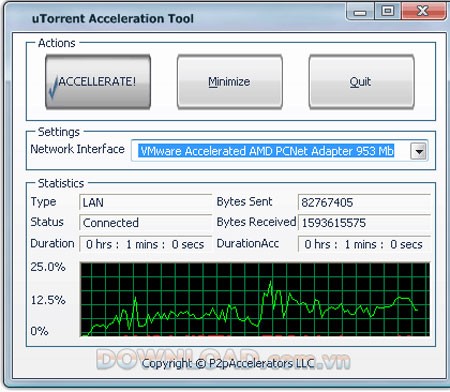Click the Type field showing LAN
This screenshot has height=392, width=450.
pyautogui.click(x=145, y=202)
